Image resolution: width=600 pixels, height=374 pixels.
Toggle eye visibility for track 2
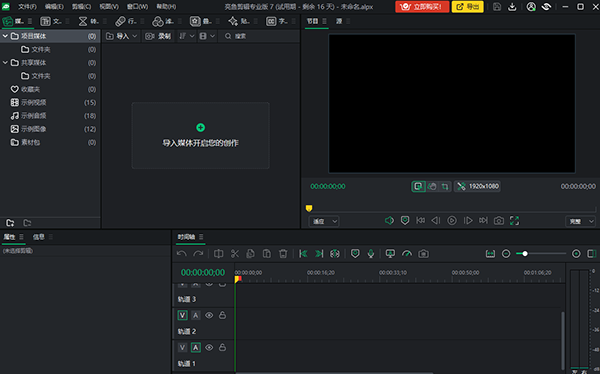tap(209, 315)
